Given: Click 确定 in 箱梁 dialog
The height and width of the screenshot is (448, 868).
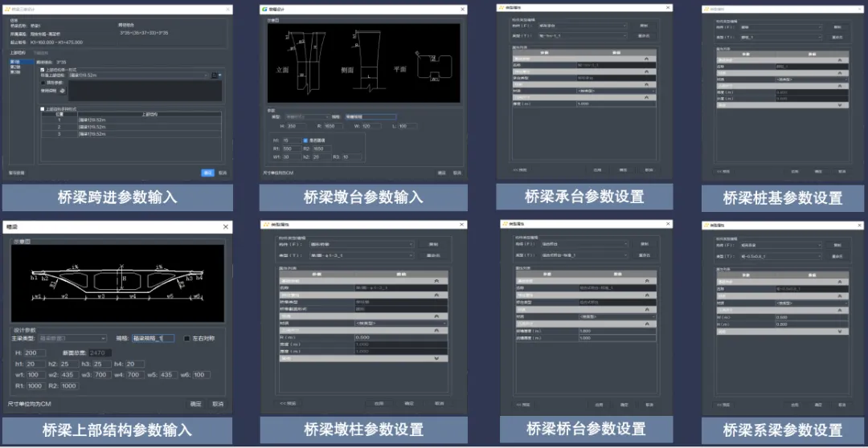Looking at the screenshot, I should click(197, 404).
